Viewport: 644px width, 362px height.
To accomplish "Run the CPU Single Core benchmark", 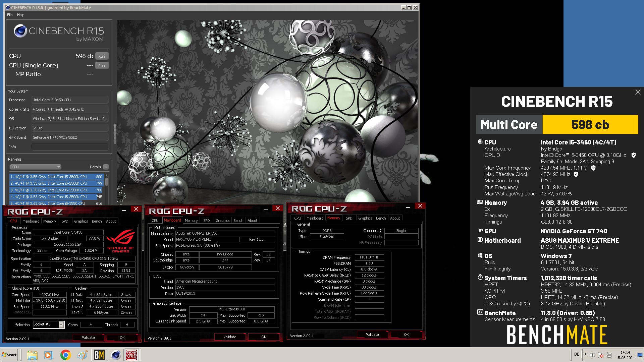I will (102, 66).
